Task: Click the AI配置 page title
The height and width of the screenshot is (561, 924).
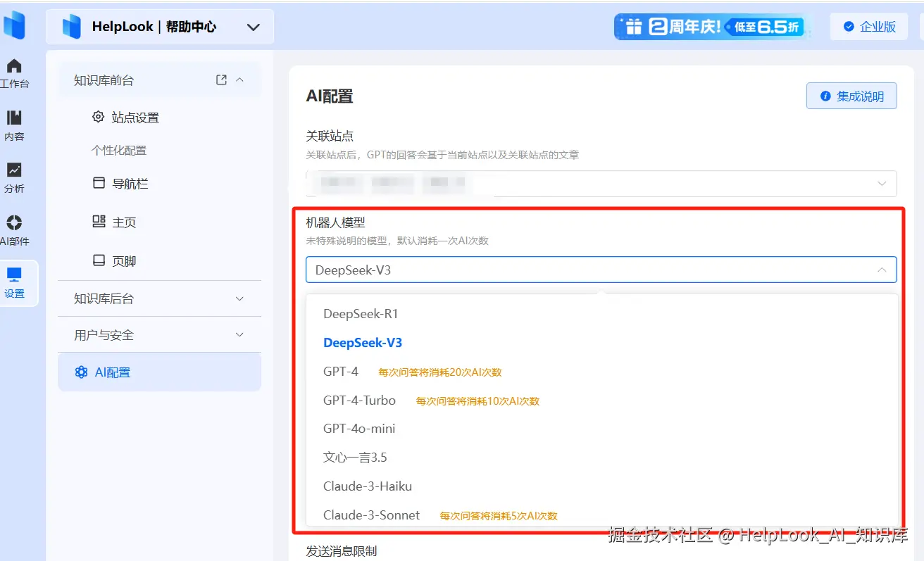Action: tap(330, 96)
